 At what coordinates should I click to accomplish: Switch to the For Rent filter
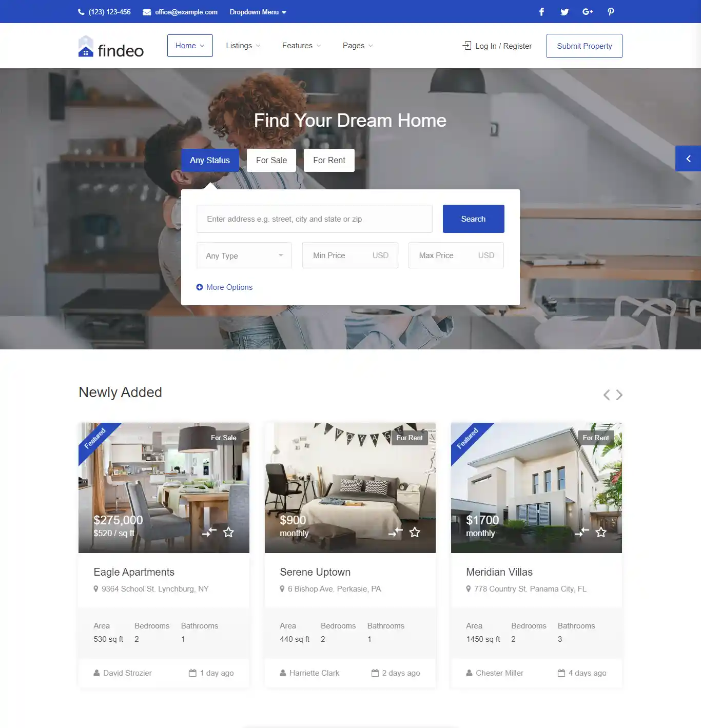tap(329, 160)
